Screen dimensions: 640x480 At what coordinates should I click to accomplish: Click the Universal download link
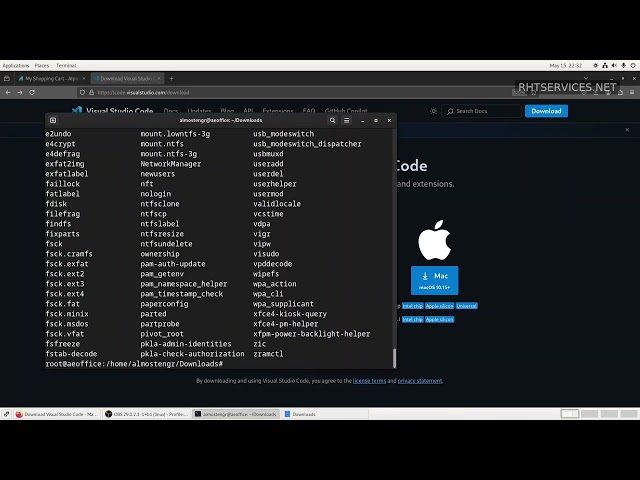pos(467,306)
